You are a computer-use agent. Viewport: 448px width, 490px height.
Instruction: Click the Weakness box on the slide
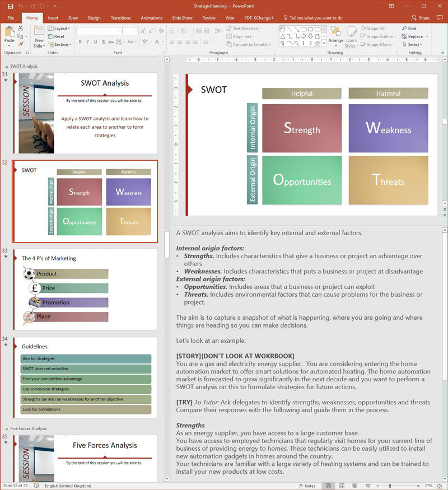point(388,128)
